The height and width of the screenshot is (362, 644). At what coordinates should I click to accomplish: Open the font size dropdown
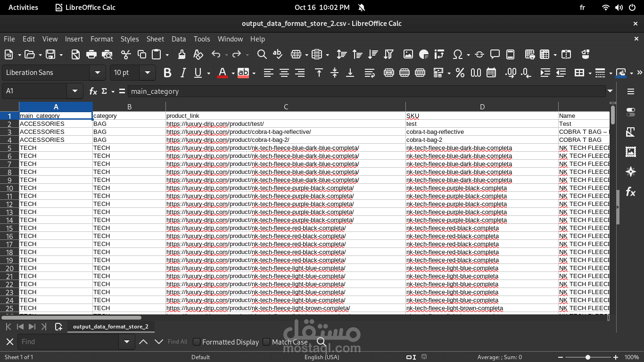pyautogui.click(x=148, y=73)
